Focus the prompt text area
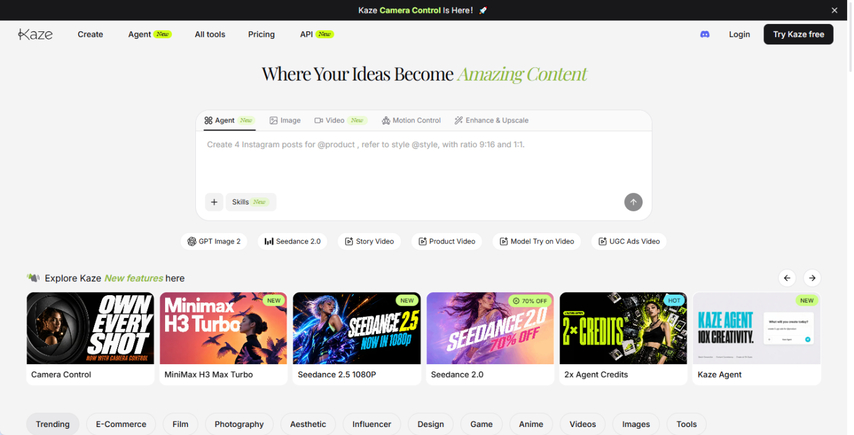This screenshot has width=854, height=435. click(424, 161)
